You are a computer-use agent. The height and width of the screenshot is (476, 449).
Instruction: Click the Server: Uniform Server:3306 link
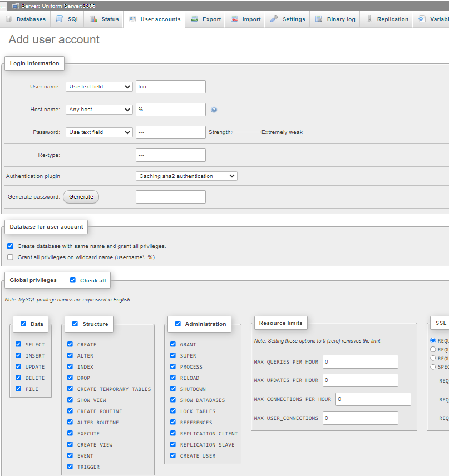[58, 6]
